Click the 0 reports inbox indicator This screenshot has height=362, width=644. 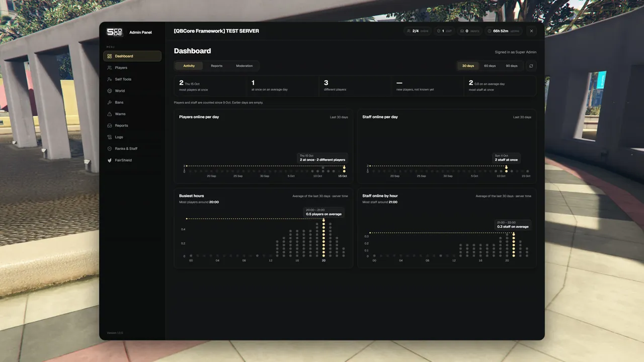tap(470, 31)
